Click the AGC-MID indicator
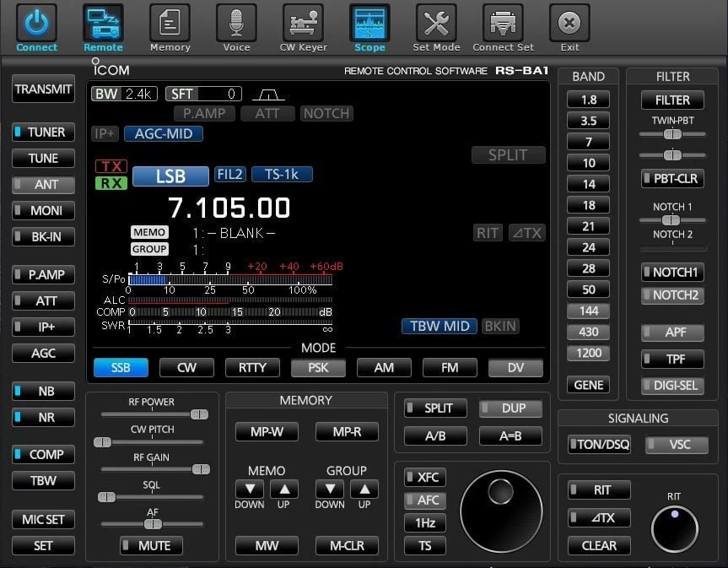 click(x=164, y=133)
